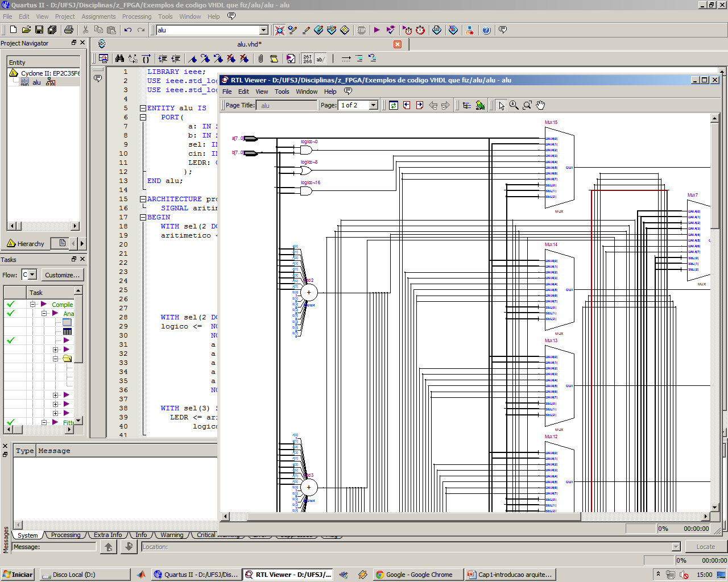Click the Locate button
728x582 pixels.
[705, 547]
